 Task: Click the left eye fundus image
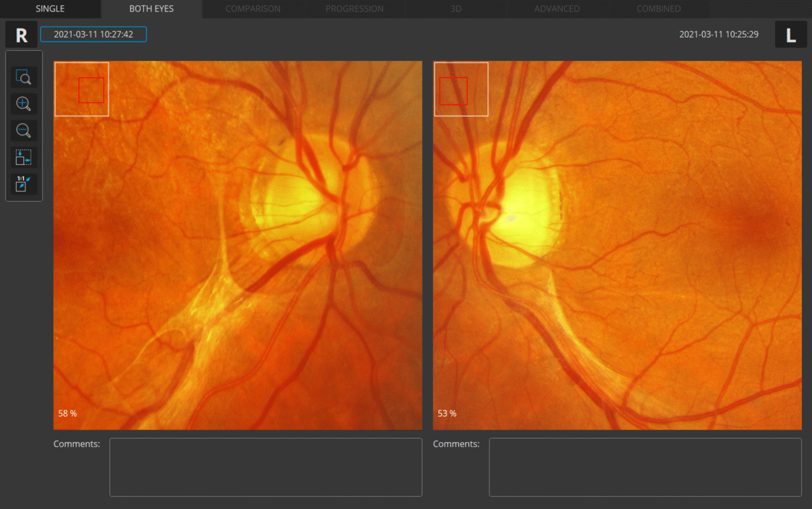click(617, 246)
